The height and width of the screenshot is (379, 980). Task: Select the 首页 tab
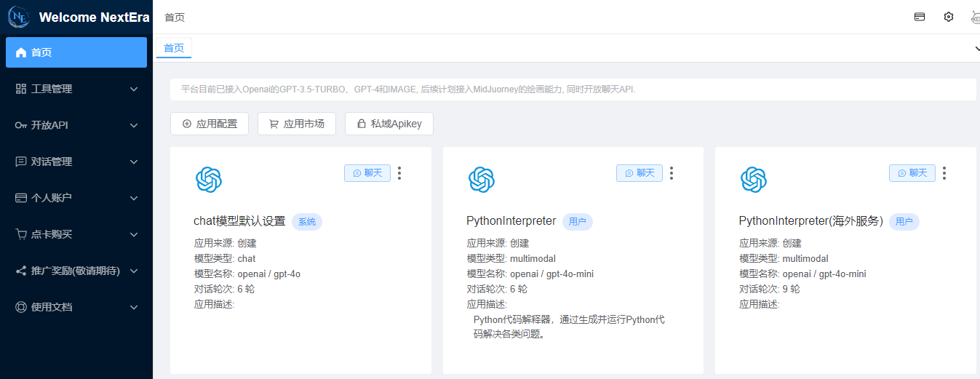tap(174, 48)
